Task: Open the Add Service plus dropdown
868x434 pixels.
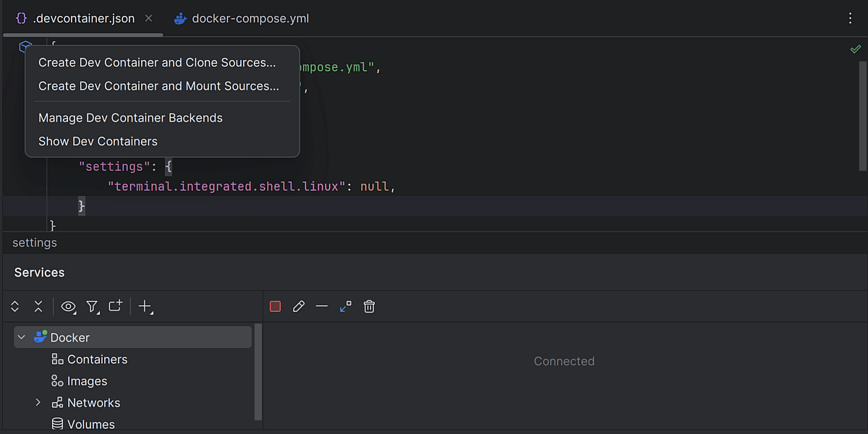Action: tap(145, 307)
